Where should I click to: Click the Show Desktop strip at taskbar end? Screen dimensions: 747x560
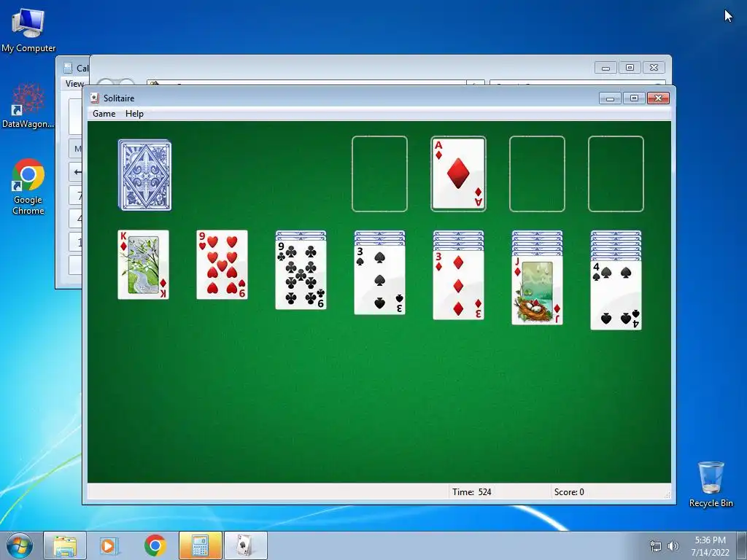pos(742,545)
